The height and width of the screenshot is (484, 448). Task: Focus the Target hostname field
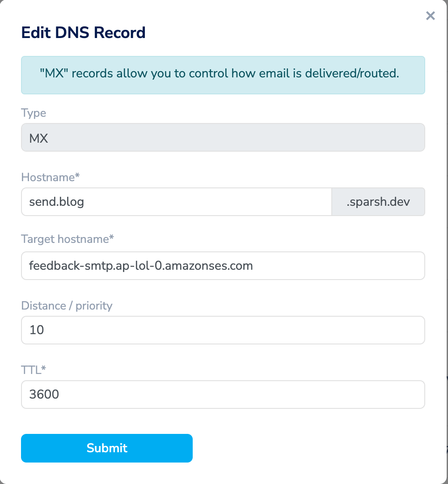[x=223, y=265]
